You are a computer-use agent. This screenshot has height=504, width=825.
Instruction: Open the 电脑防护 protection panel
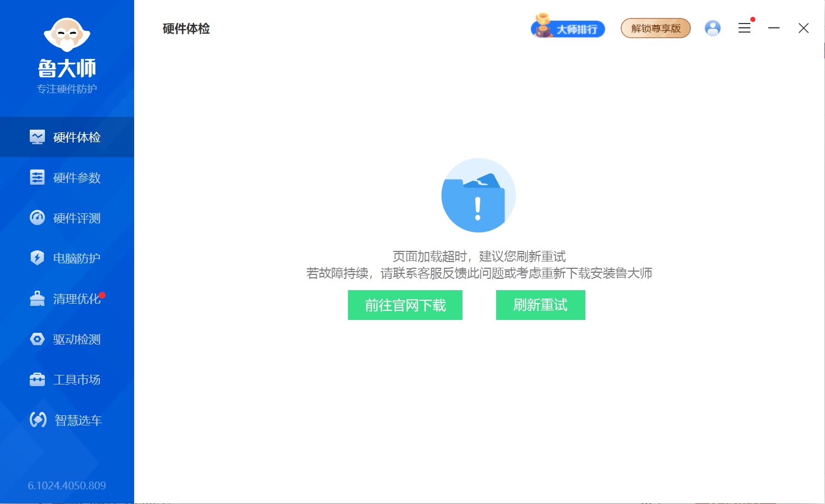pyautogui.click(x=67, y=258)
